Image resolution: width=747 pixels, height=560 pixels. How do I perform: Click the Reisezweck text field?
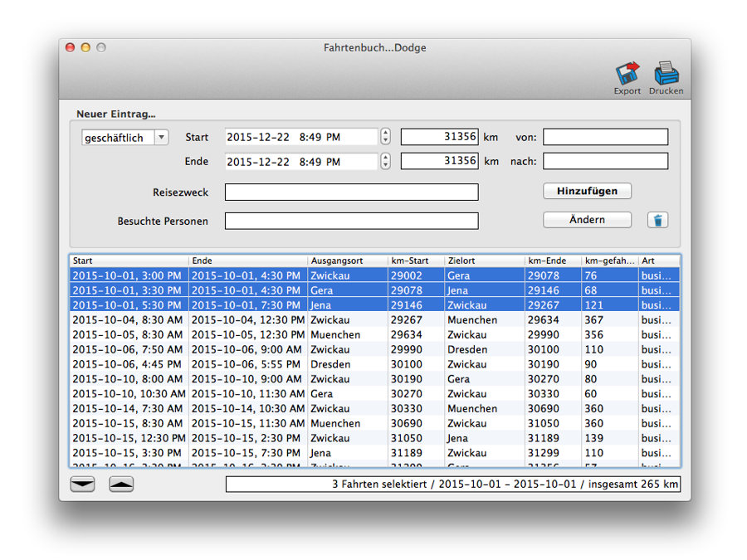pyautogui.click(x=351, y=192)
